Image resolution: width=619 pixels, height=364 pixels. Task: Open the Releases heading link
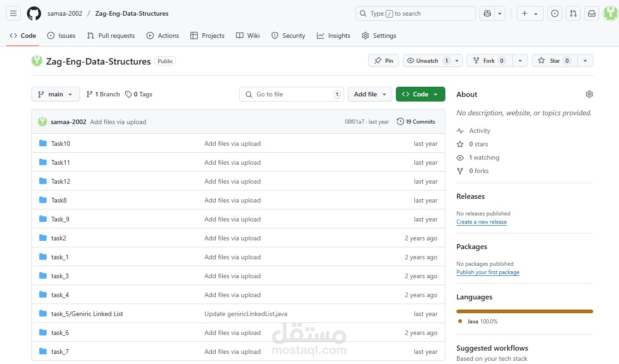[x=470, y=196]
